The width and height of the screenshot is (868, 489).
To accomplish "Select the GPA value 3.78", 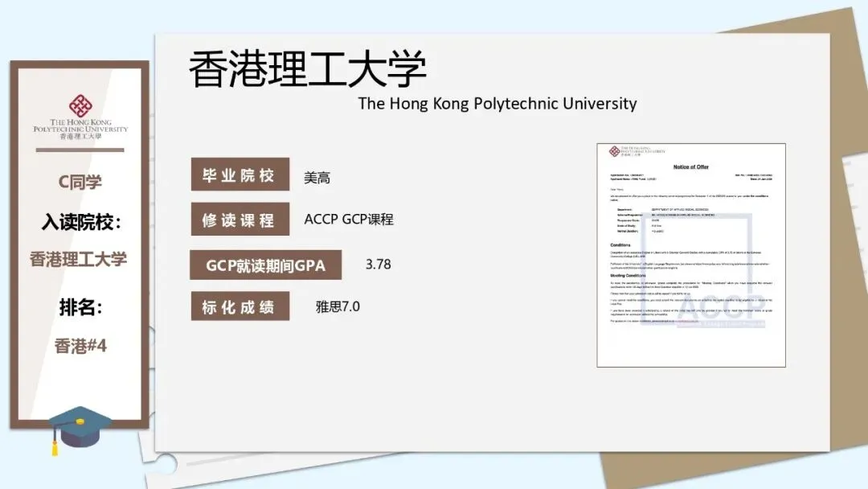I will click(378, 264).
